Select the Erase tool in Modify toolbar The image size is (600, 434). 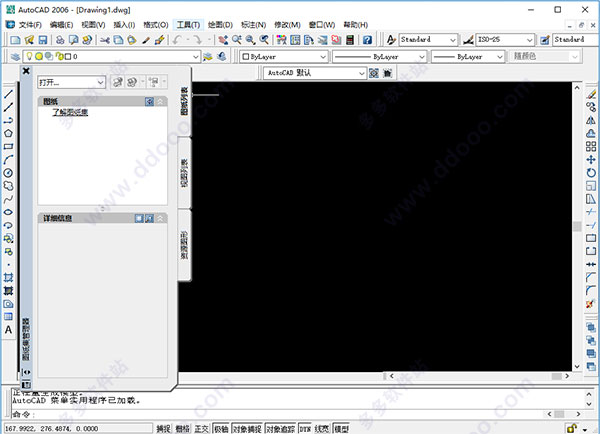click(x=591, y=94)
